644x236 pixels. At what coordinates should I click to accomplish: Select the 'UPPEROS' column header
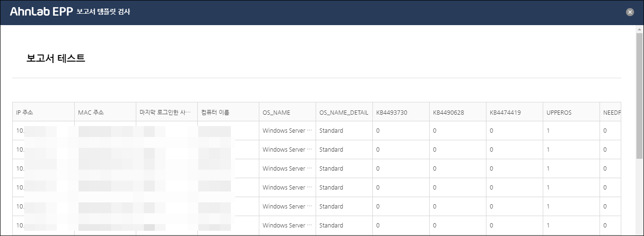[x=572, y=112]
